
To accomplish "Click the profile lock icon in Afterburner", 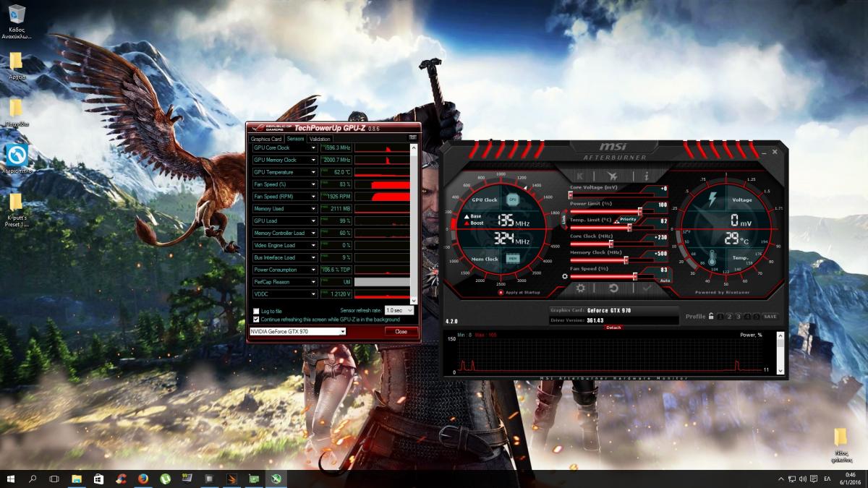I will tap(711, 316).
